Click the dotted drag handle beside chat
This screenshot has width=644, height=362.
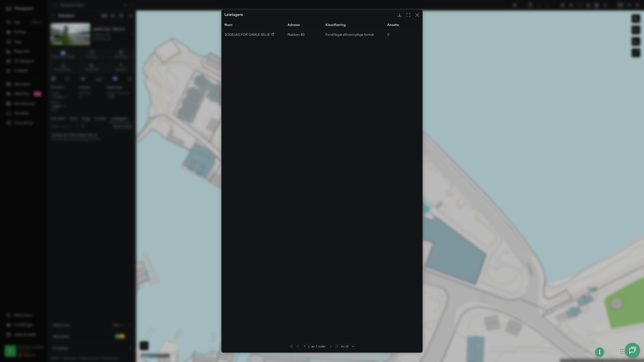pos(622,351)
